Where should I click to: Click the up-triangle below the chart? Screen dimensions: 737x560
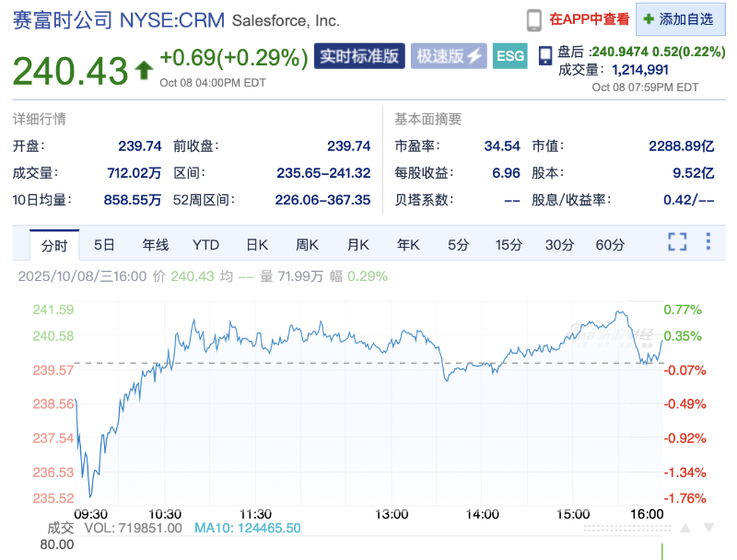[686, 528]
